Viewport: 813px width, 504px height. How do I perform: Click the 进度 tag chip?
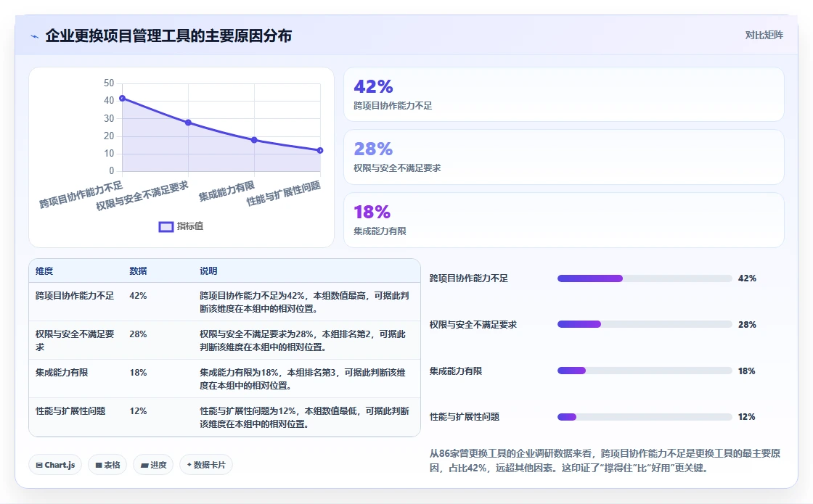coord(153,465)
